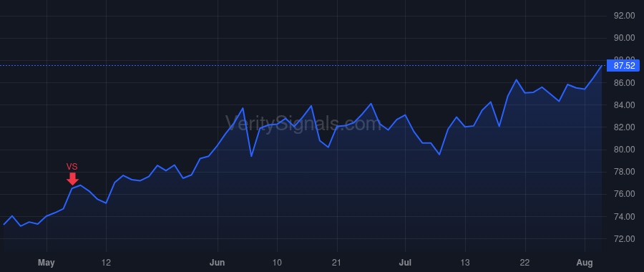The image size is (644, 272).
Task: Click the 72.00 price axis label
Action: (624, 239)
